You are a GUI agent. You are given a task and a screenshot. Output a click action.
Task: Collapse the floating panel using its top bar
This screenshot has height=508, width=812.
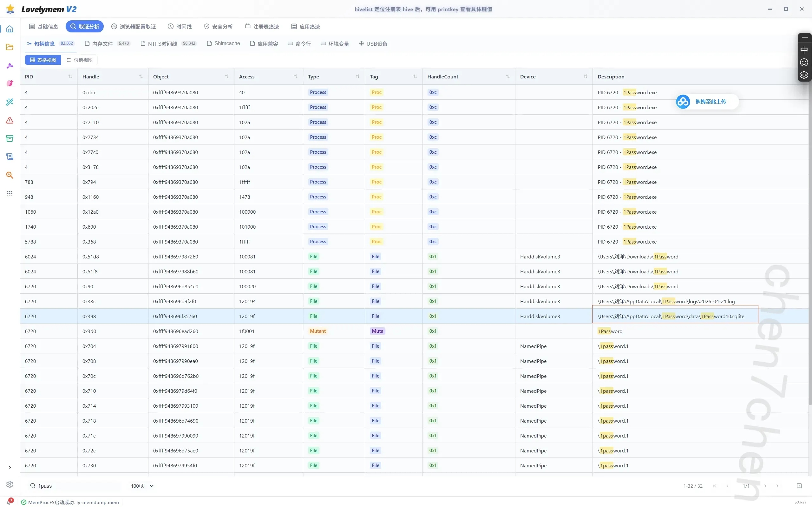point(805,37)
